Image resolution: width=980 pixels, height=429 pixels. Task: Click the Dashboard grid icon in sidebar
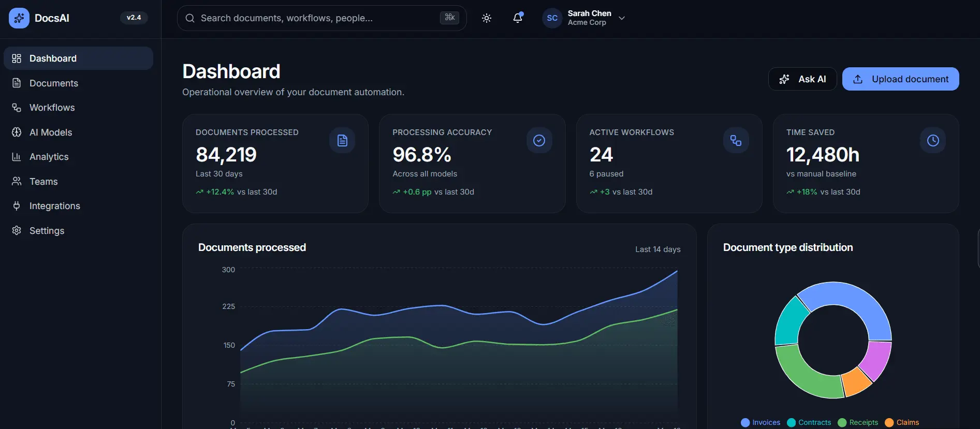click(x=17, y=58)
